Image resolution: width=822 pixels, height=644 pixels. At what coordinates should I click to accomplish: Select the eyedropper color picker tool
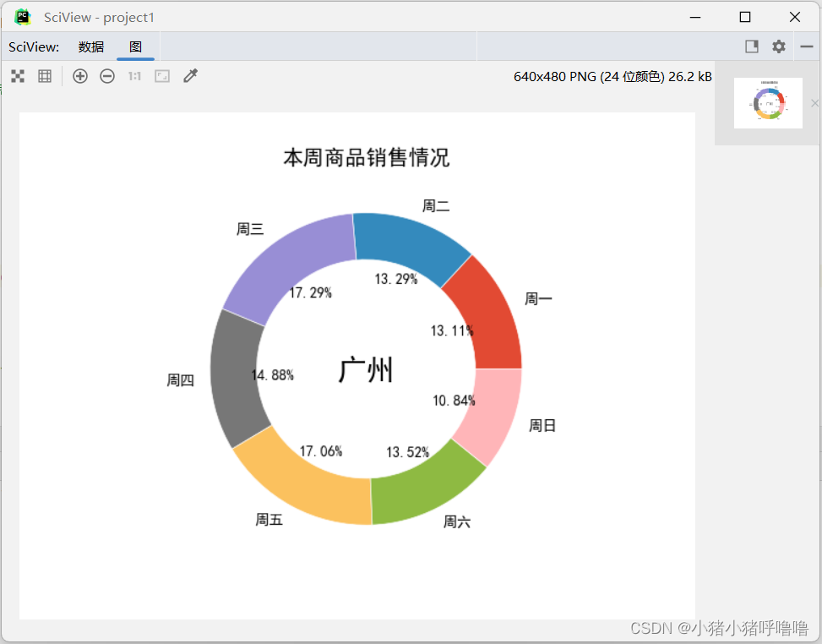pyautogui.click(x=190, y=76)
